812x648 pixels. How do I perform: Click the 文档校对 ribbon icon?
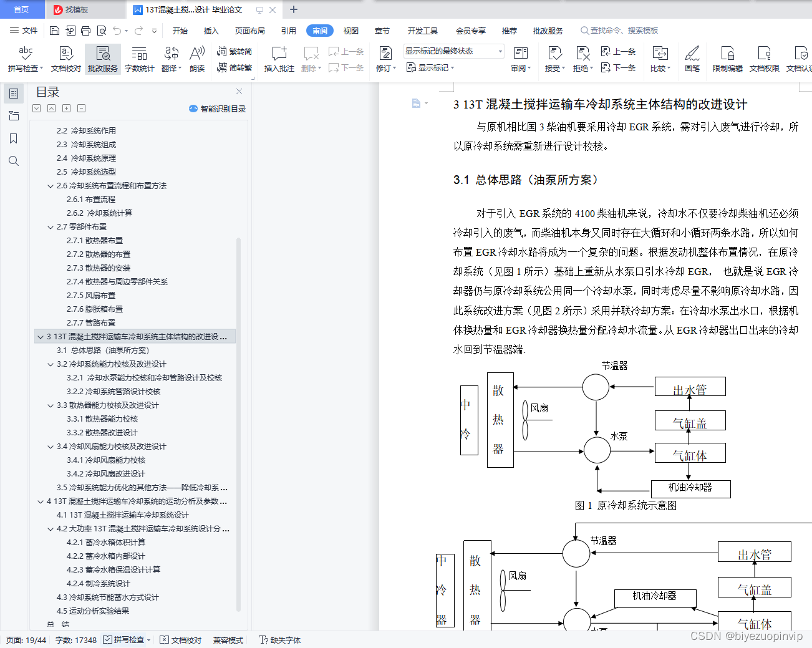66,59
